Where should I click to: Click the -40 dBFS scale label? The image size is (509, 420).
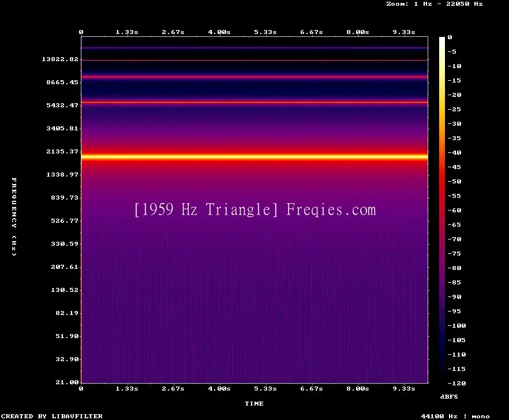tap(454, 152)
